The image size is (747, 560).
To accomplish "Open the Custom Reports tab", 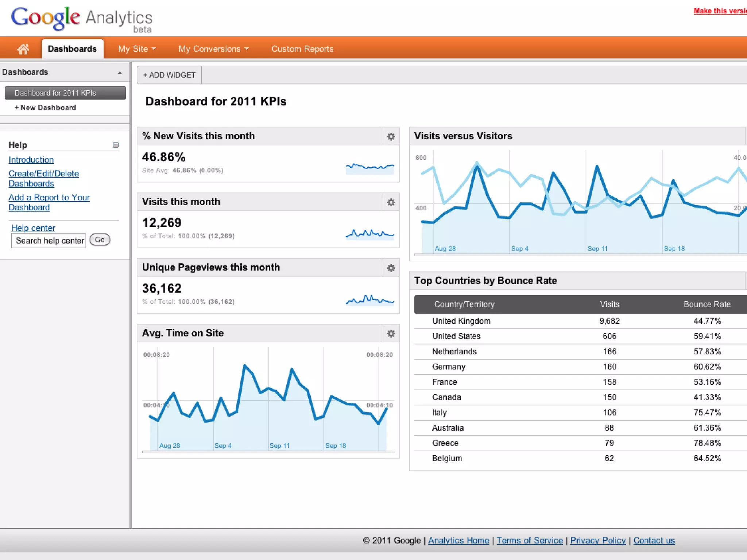I will click(302, 49).
